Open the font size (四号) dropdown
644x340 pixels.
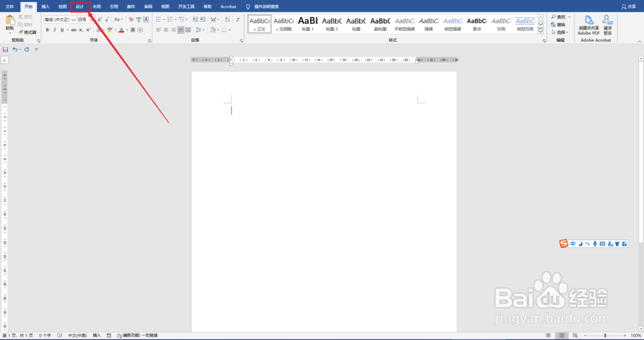pos(91,19)
